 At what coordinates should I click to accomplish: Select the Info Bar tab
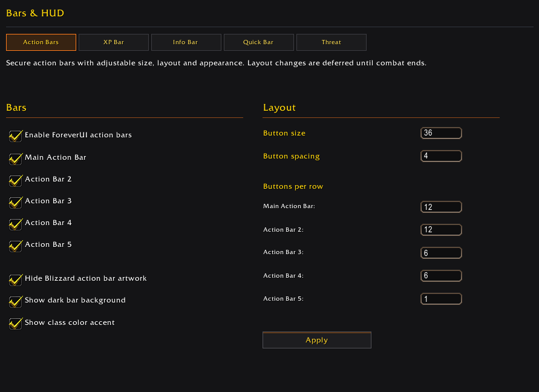point(186,42)
